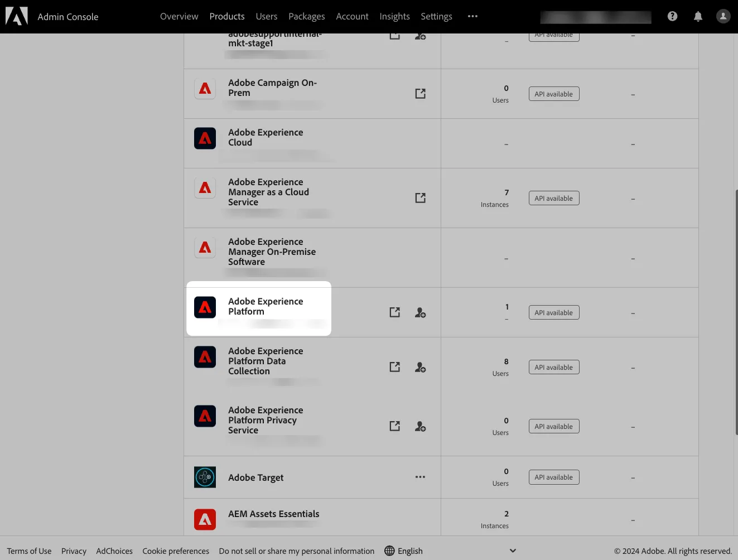Image resolution: width=738 pixels, height=560 pixels.
Task: Open the Packages tab
Action: [307, 17]
